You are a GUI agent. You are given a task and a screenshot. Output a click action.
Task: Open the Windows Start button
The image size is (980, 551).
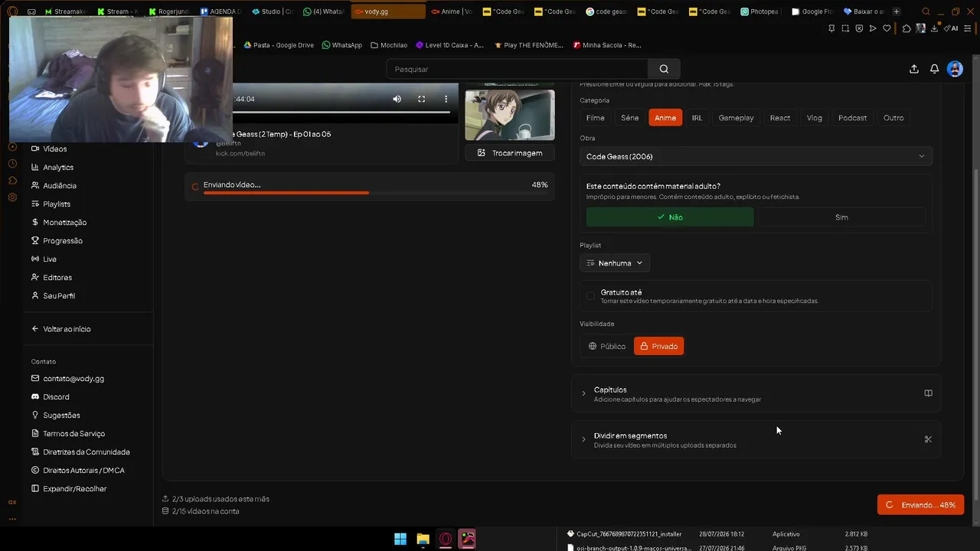point(400,539)
